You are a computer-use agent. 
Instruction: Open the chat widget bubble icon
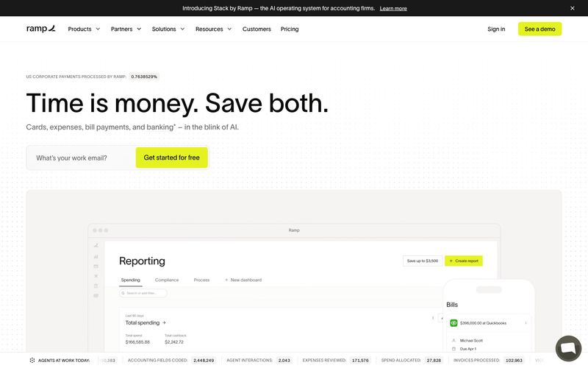568,348
